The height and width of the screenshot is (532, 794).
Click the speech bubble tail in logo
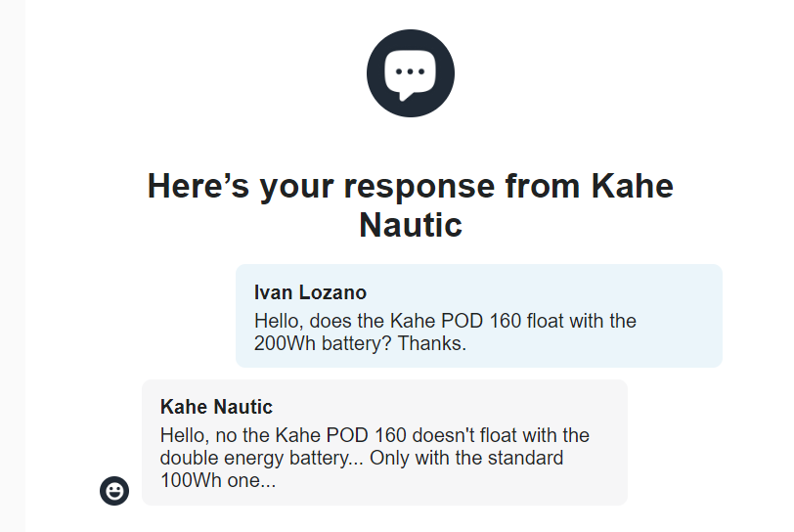(x=405, y=96)
